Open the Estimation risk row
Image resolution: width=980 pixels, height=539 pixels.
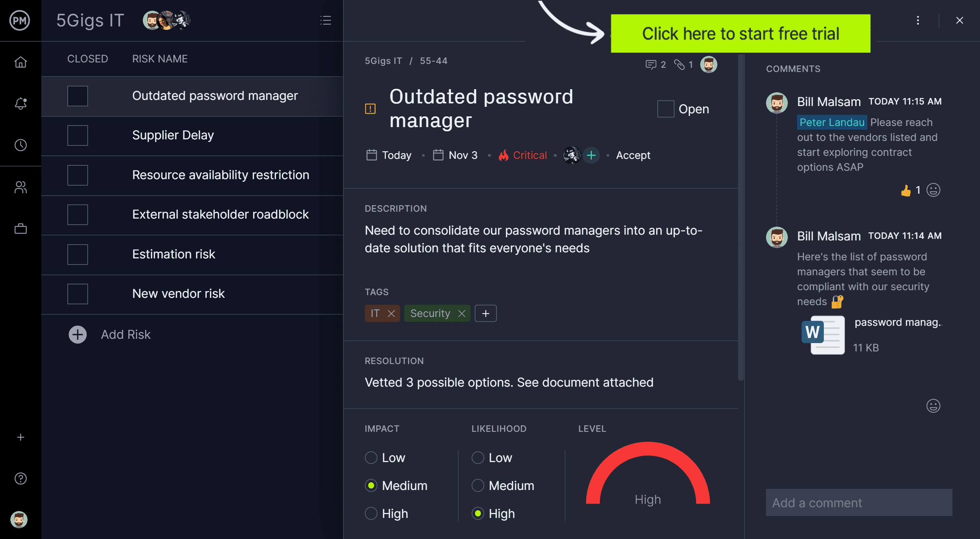pyautogui.click(x=192, y=255)
